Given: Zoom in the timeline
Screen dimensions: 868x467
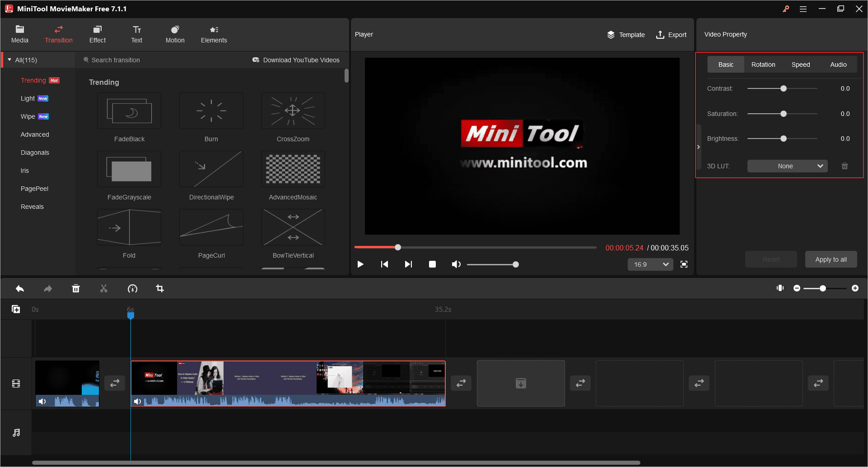Looking at the screenshot, I should coord(855,288).
